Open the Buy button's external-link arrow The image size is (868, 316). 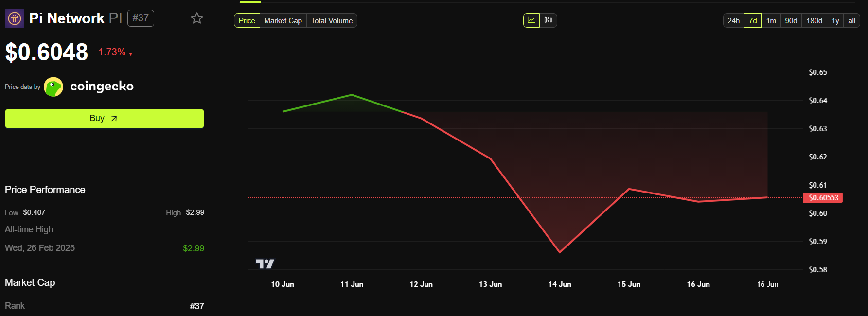(114, 119)
